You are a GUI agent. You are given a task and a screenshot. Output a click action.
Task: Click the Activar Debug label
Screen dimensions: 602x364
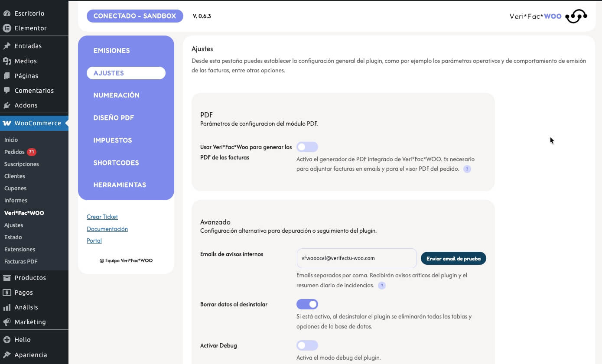click(218, 346)
